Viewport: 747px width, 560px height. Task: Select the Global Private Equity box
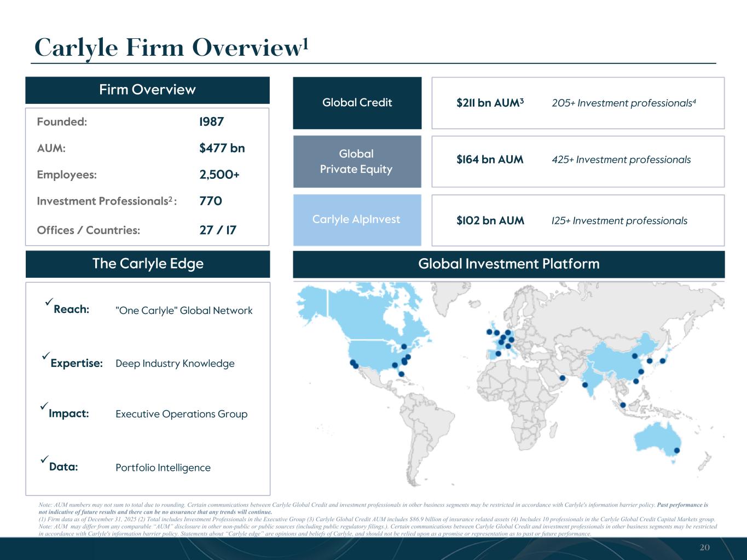(357, 161)
